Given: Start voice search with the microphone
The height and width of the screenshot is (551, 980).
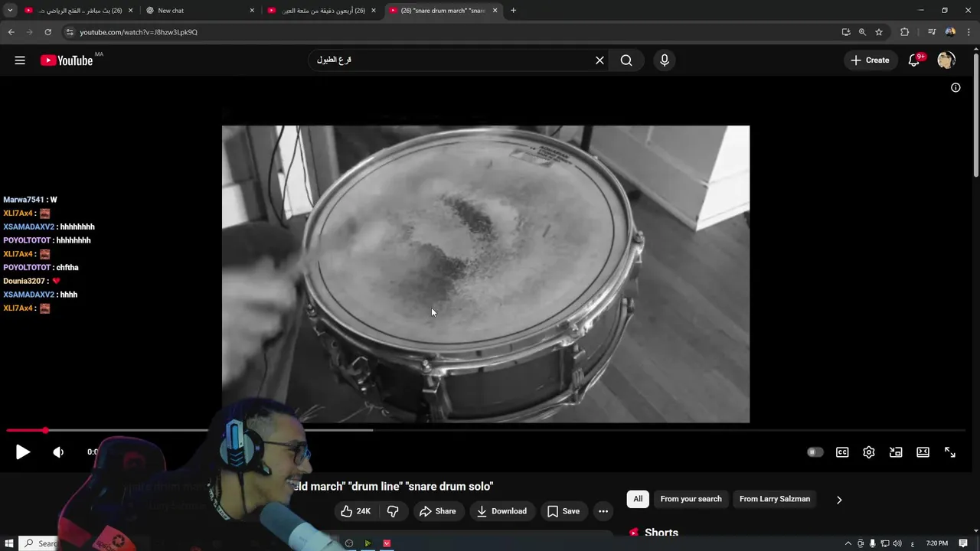Looking at the screenshot, I should tap(664, 60).
